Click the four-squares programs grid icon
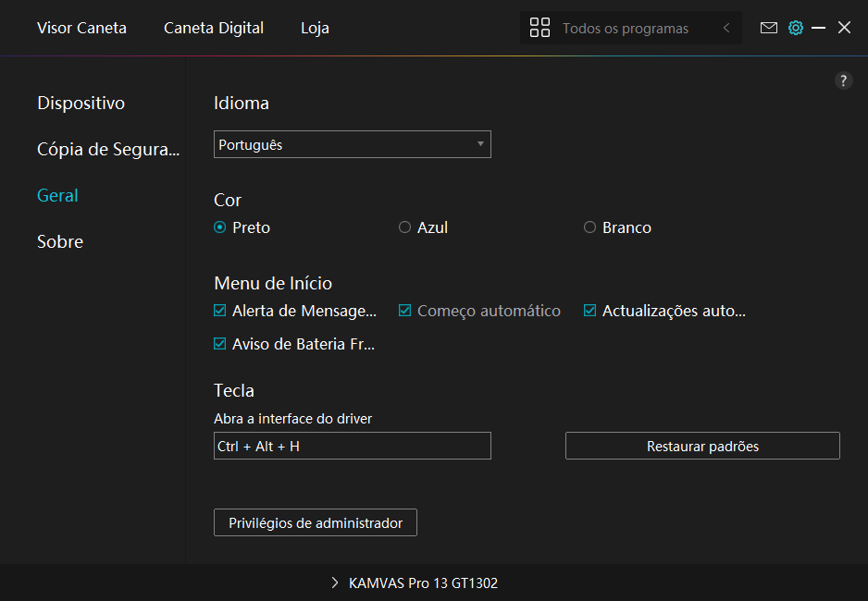Image resolution: width=868 pixels, height=601 pixels. 539,28
